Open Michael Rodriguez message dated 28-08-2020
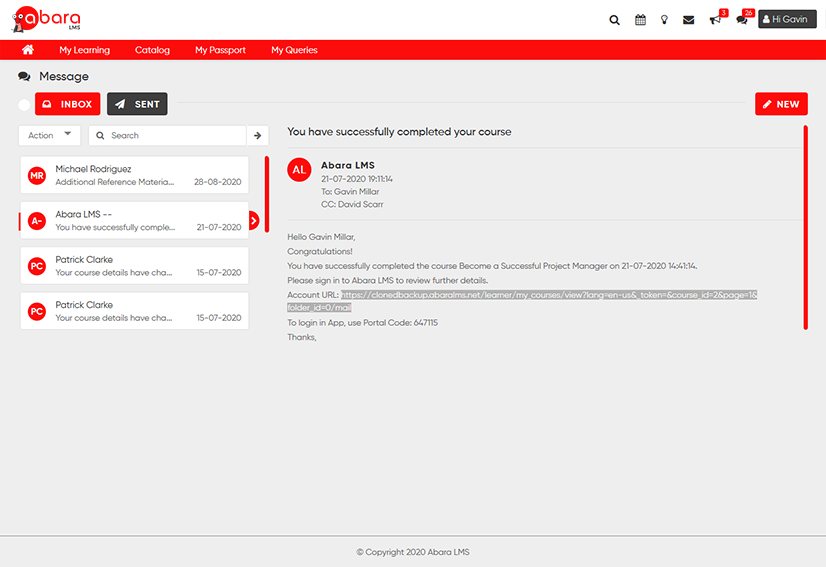Screen dimensions: 826x567 point(134,175)
